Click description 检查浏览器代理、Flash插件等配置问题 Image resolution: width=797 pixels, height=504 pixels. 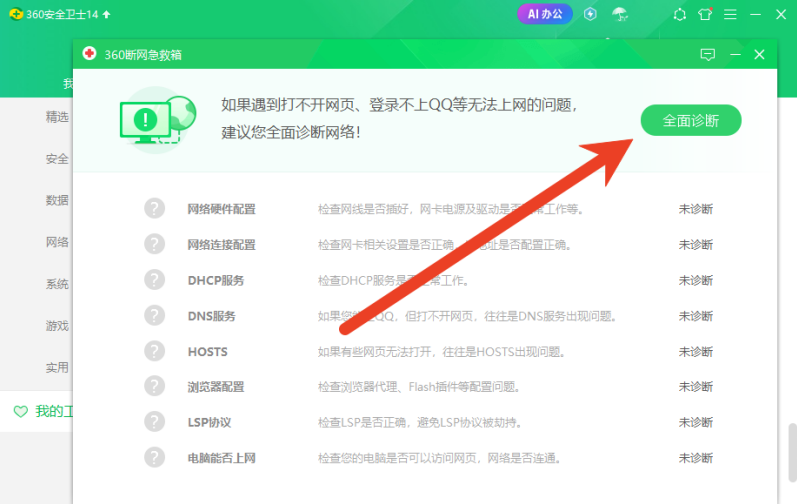click(419, 387)
